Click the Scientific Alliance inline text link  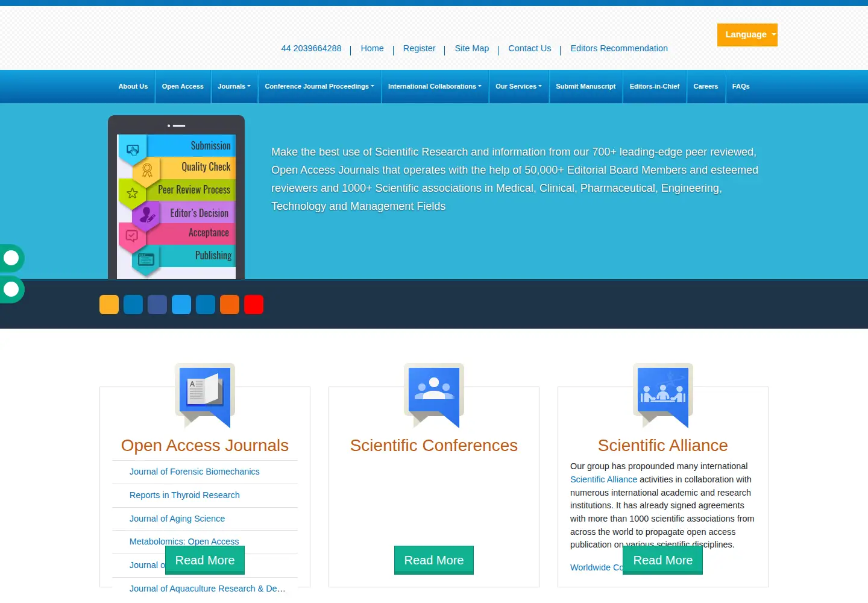point(603,479)
